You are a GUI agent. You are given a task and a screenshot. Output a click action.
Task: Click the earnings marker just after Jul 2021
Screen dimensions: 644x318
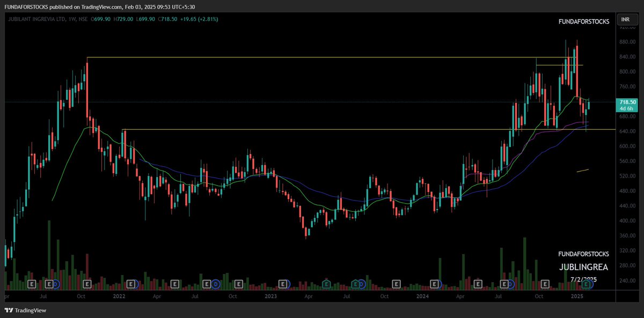click(x=49, y=283)
